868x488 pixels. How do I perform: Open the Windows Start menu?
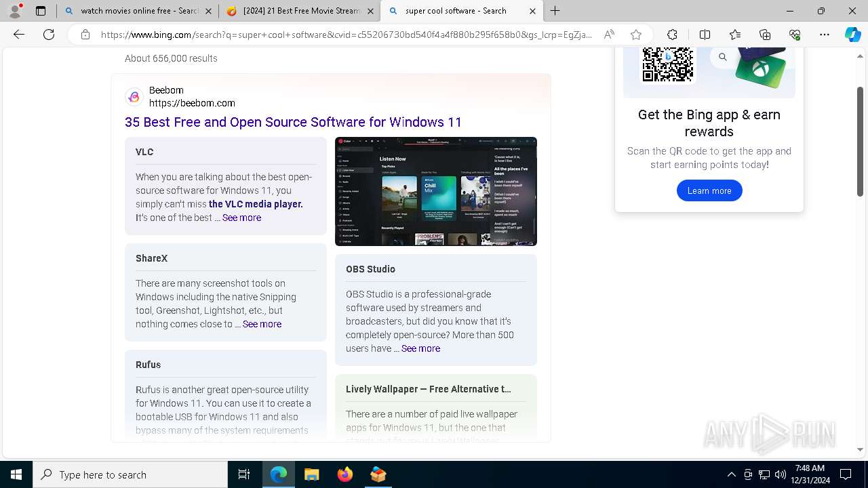tap(16, 474)
